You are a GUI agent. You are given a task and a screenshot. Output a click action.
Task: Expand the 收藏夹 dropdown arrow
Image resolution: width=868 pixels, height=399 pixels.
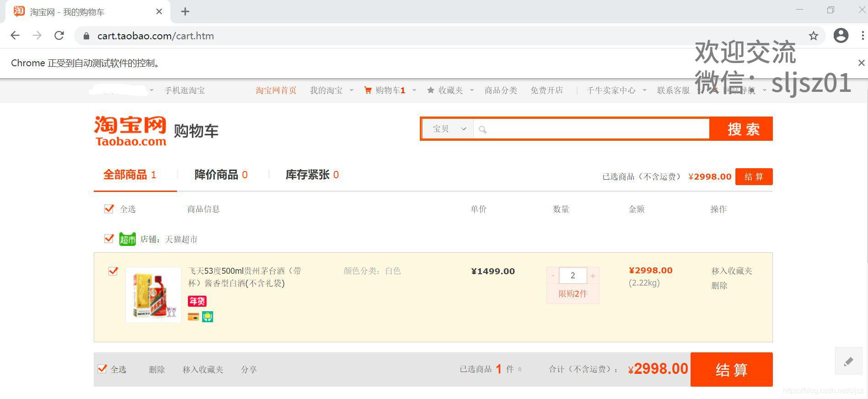click(472, 90)
